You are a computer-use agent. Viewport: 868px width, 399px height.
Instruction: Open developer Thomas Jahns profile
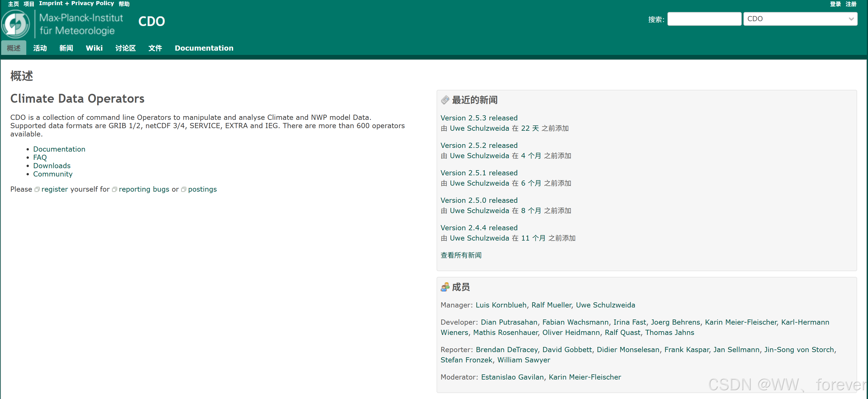tap(669, 333)
